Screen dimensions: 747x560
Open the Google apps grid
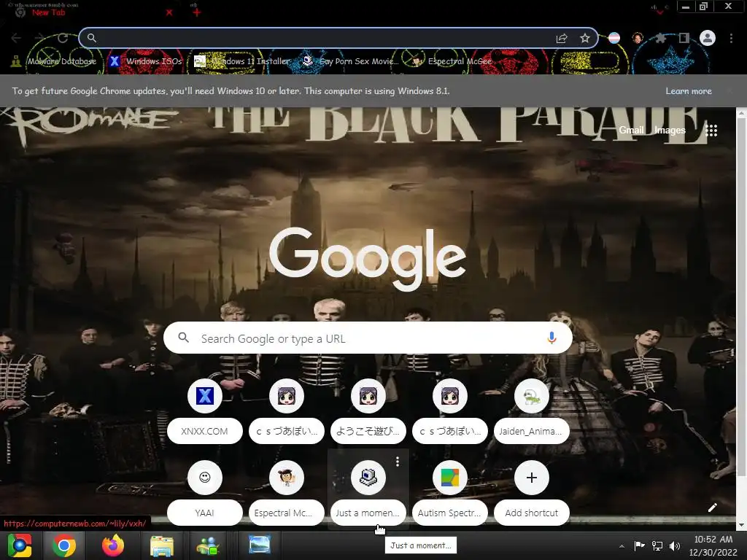pyautogui.click(x=711, y=131)
